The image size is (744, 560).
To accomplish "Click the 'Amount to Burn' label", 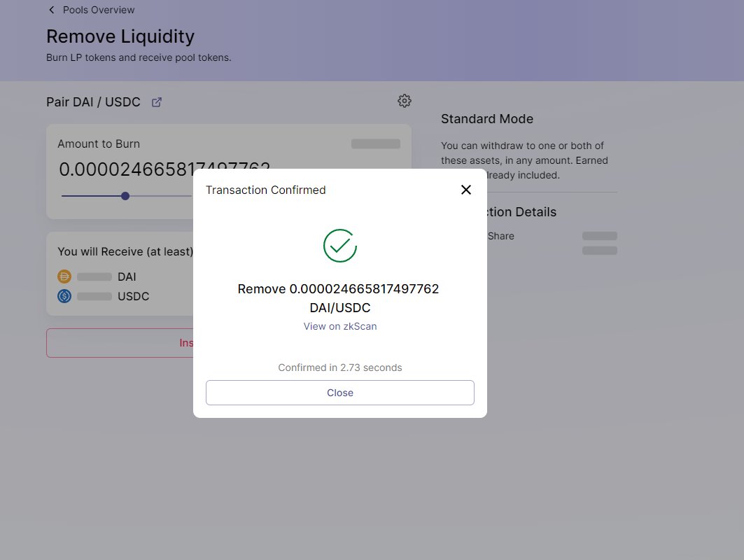I will 99,143.
